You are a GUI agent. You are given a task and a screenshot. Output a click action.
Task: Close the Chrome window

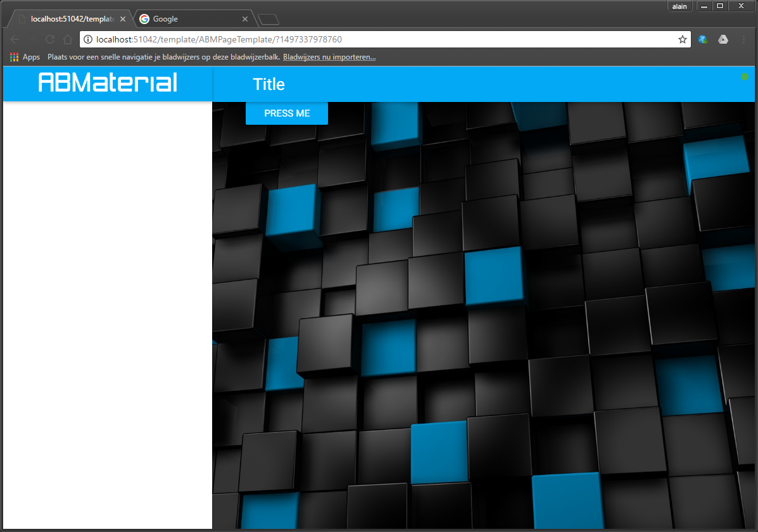pos(741,6)
